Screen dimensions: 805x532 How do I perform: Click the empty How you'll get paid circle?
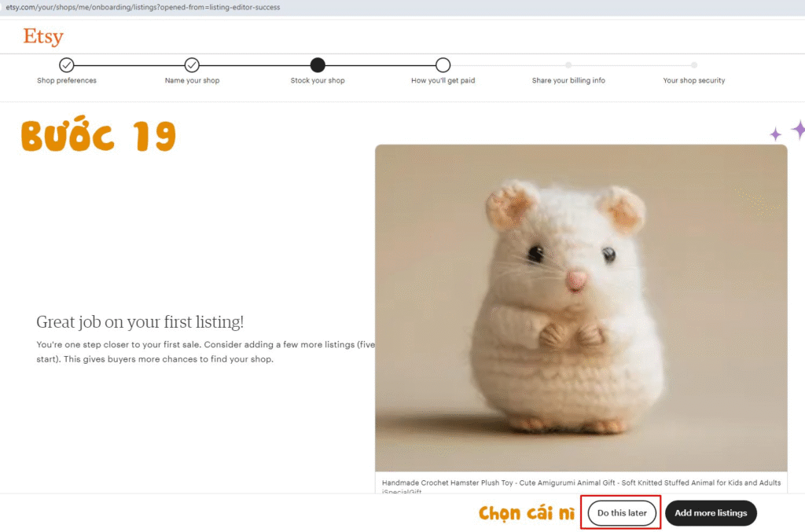tap(443, 65)
